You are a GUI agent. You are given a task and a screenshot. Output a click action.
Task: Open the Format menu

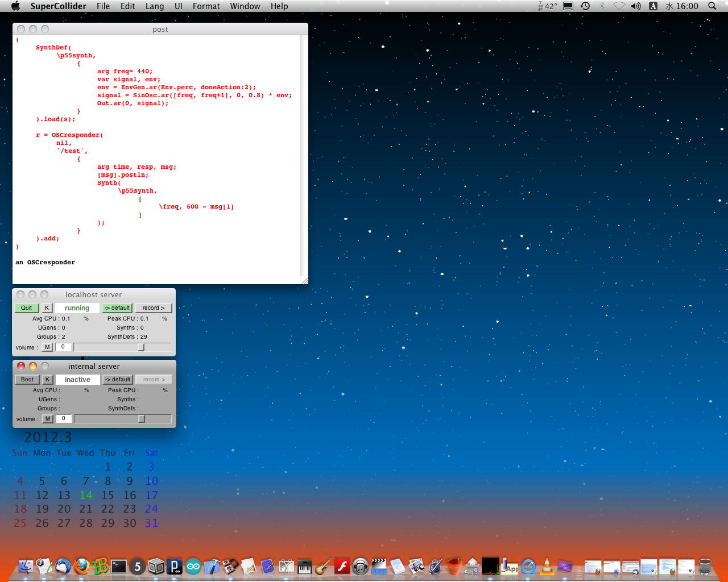point(206,6)
